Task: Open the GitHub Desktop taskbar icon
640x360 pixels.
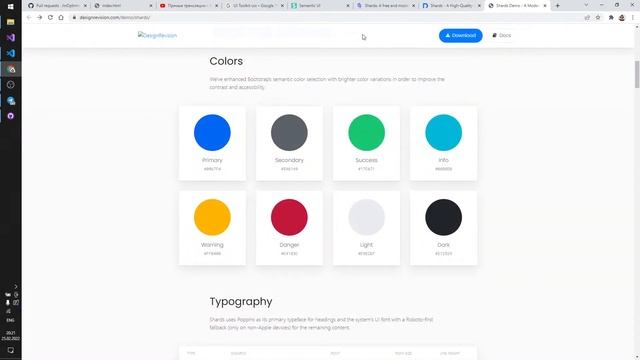Action: 11,116
